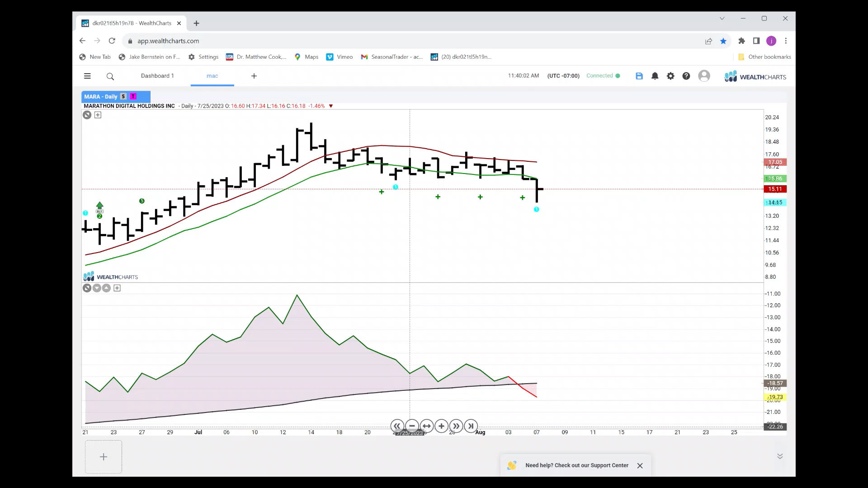Viewport: 868px width, 488px height.
Task: Click the 15.86 green price label
Action: [x=775, y=178]
